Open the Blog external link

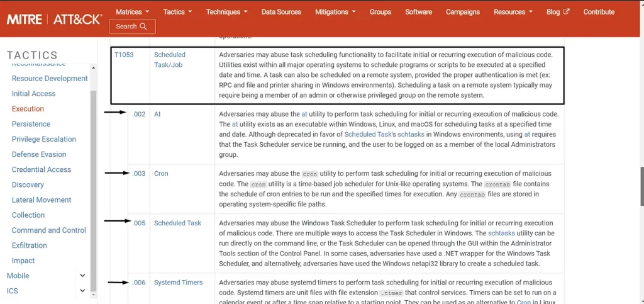558,12
